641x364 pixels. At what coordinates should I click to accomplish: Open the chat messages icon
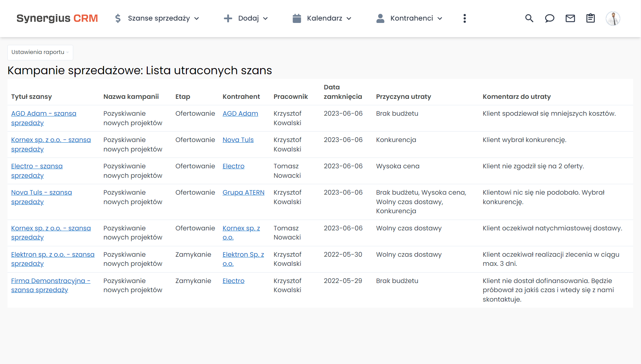(x=550, y=19)
